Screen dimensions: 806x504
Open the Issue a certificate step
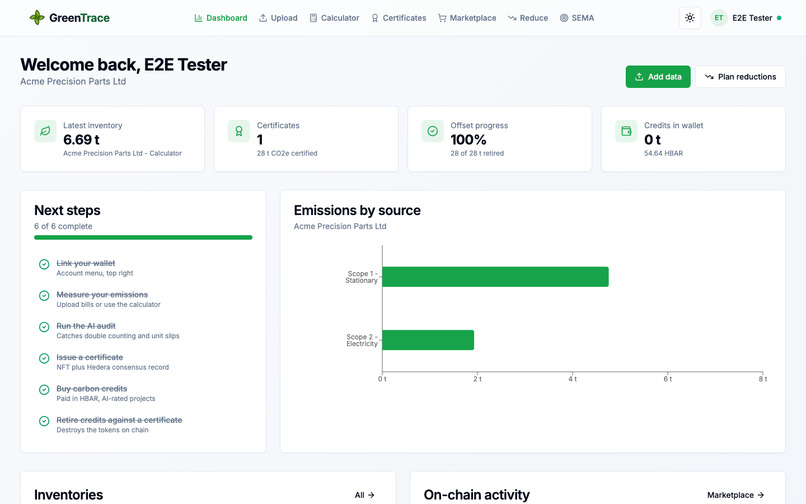click(143, 362)
